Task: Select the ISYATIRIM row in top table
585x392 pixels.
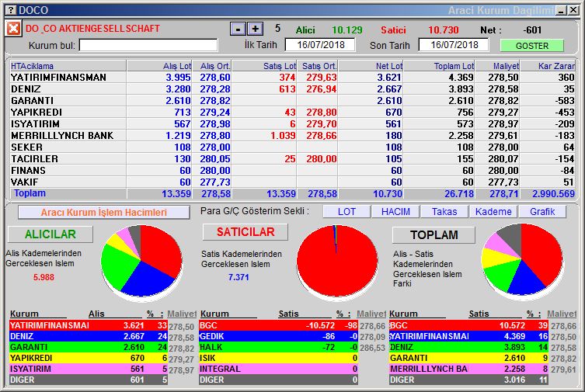Action: pyautogui.click(x=292, y=123)
